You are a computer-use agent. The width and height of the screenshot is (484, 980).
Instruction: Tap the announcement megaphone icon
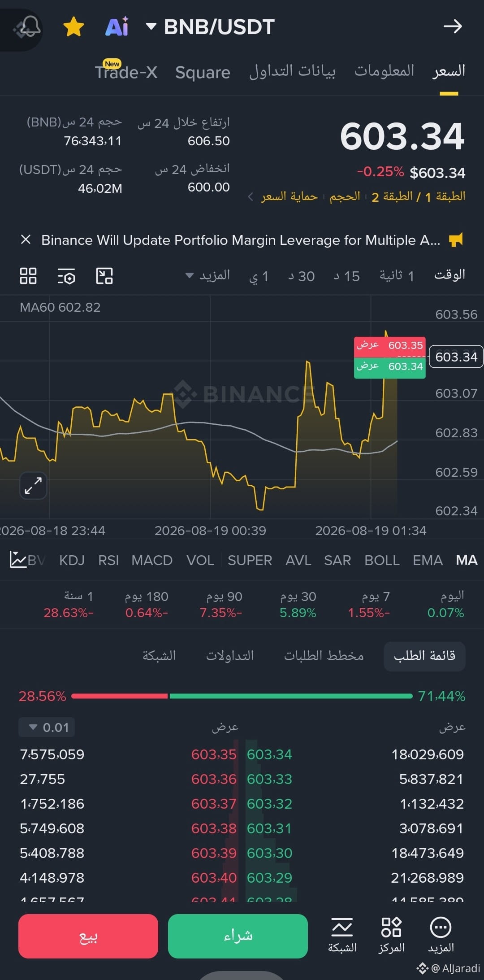click(456, 240)
